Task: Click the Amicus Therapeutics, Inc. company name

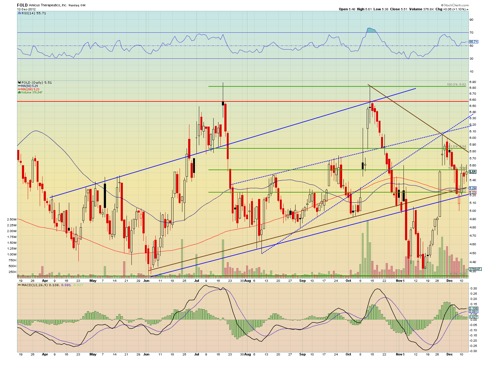Action: (x=48, y=5)
